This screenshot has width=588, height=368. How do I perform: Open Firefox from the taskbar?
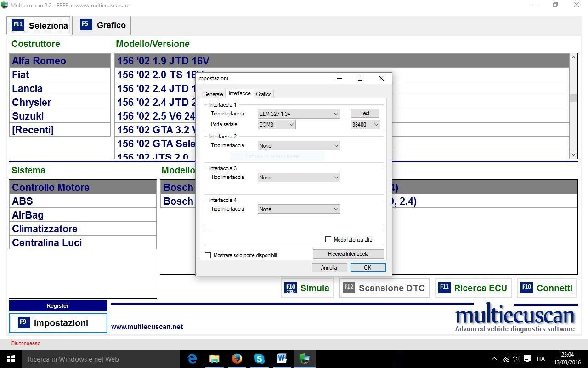237,359
